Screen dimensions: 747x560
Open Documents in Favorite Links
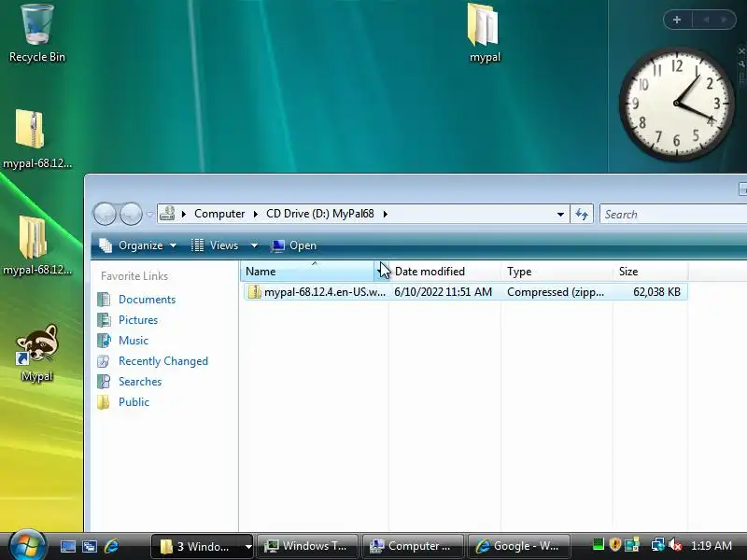click(x=147, y=300)
